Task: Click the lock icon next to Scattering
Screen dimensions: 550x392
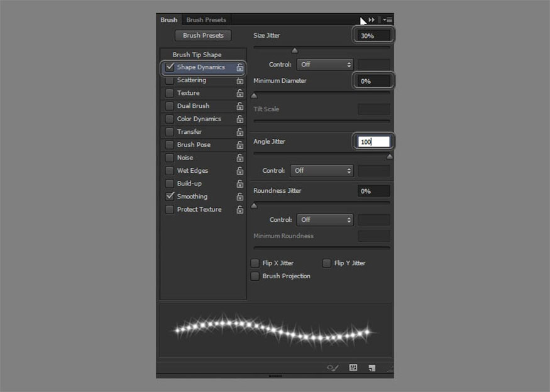Action: coord(239,80)
